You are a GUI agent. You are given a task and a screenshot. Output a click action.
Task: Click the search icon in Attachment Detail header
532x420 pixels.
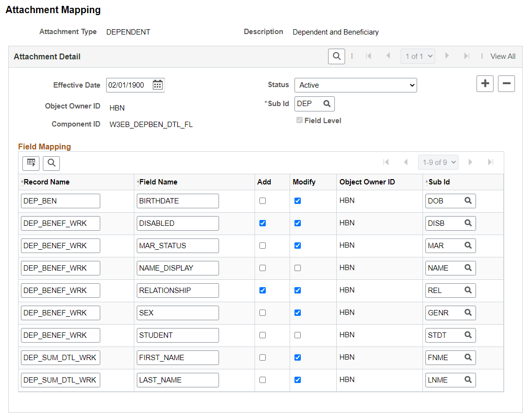[x=336, y=56]
